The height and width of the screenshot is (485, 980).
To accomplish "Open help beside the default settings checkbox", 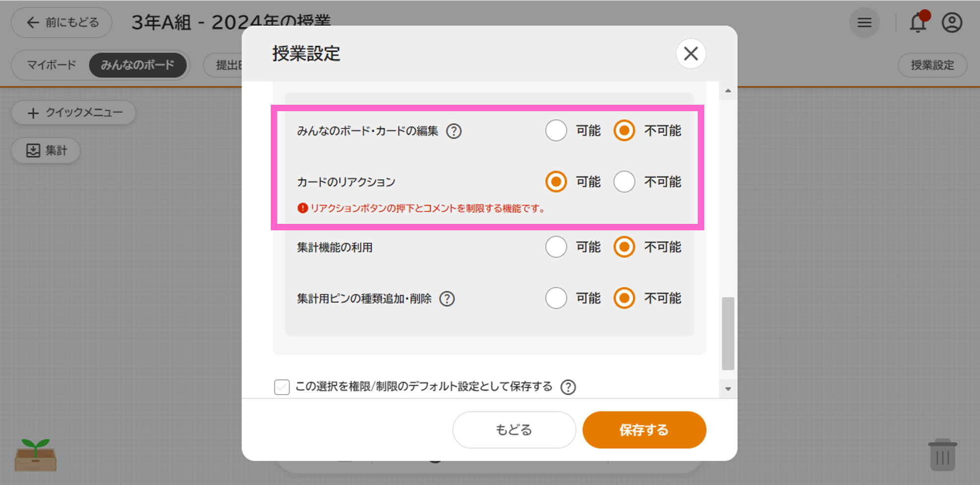I will [x=568, y=387].
